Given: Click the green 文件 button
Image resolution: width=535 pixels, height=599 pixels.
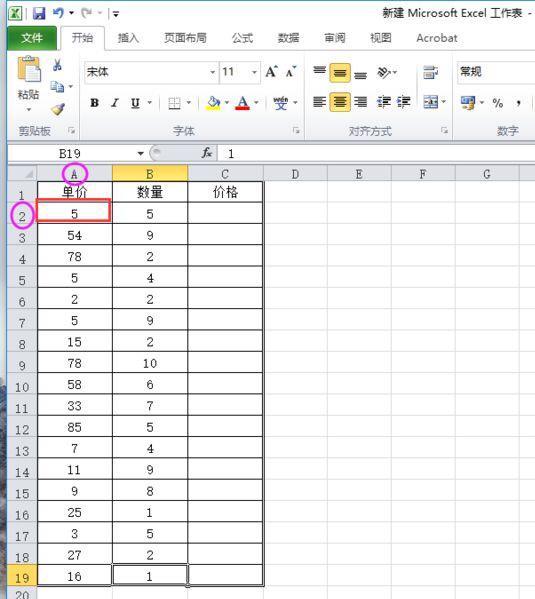Looking at the screenshot, I should [x=32, y=38].
